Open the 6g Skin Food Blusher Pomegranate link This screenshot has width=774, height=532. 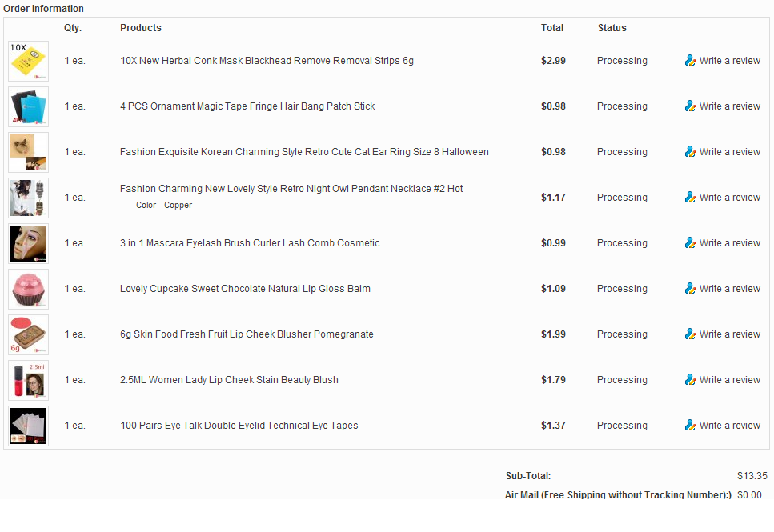click(x=247, y=334)
